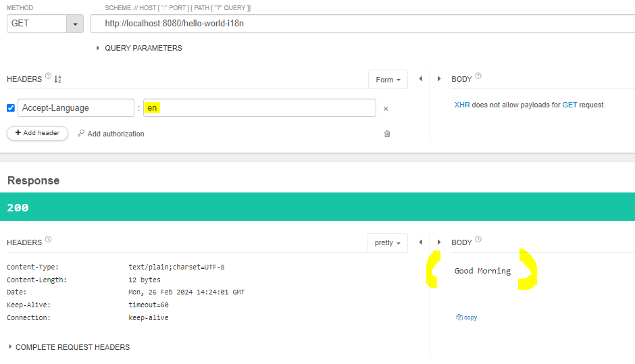Screen dimensions: 635x364
Task: Click the 200 response status bar
Action: pos(317,207)
